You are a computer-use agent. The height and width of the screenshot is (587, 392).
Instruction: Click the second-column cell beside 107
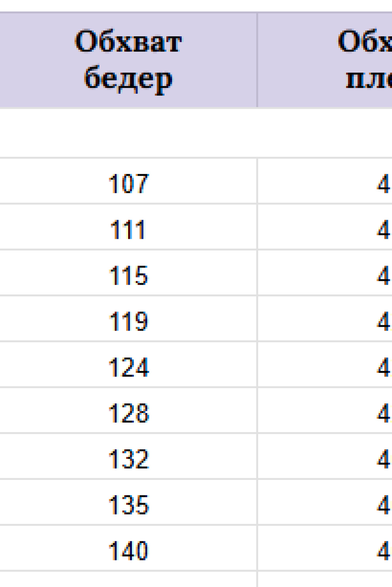(x=325, y=181)
